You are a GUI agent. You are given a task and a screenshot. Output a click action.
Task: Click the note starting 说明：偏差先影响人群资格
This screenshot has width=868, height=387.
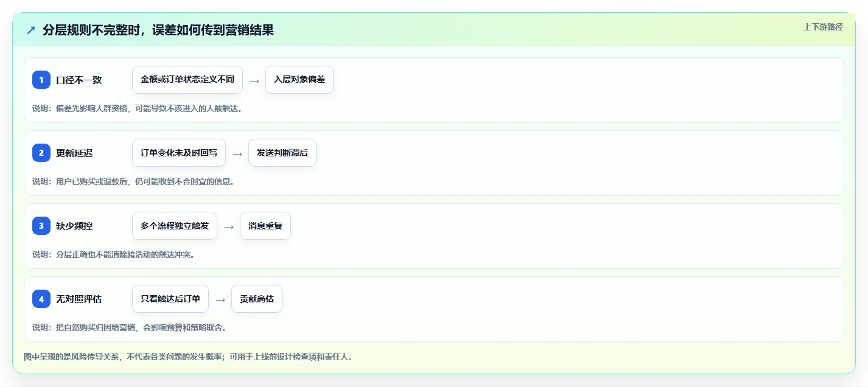click(137, 108)
